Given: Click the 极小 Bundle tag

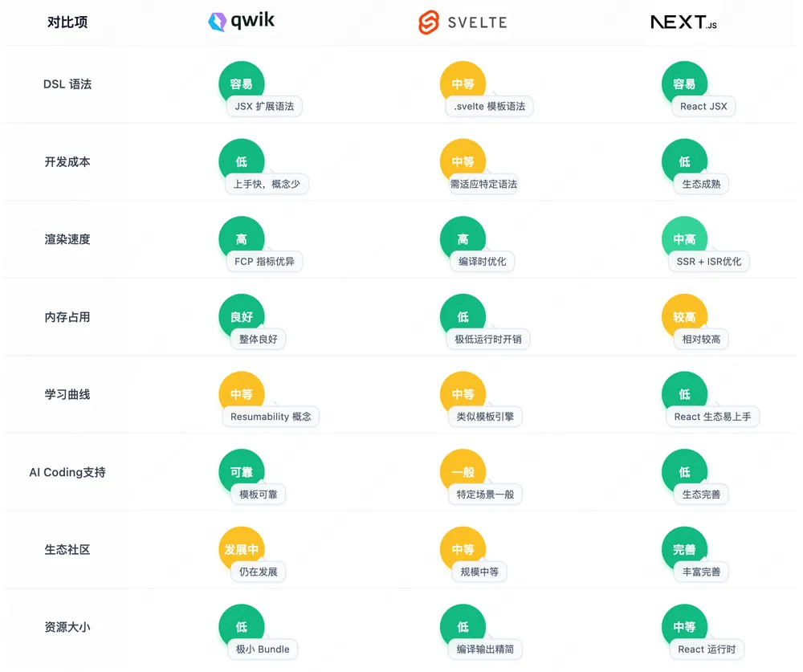Looking at the screenshot, I should click(x=263, y=649).
